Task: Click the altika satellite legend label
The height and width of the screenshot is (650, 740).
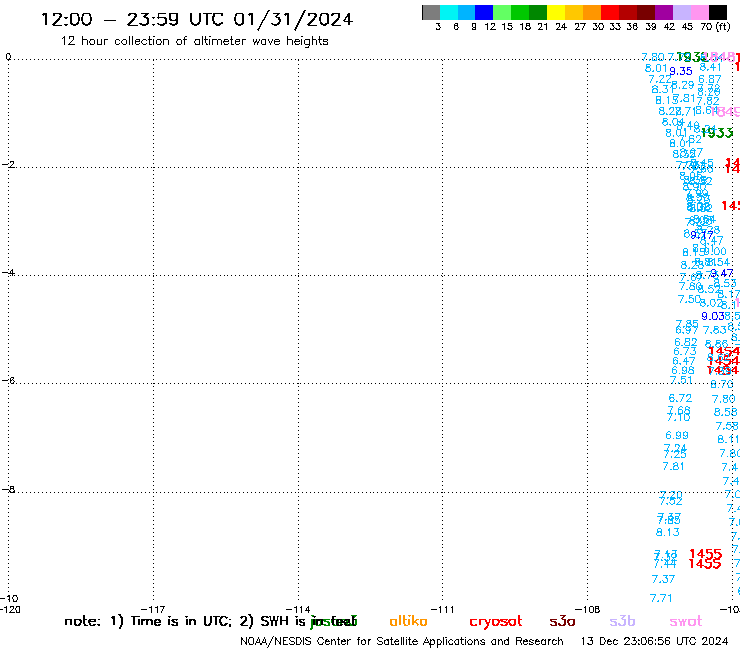Action: click(408, 621)
